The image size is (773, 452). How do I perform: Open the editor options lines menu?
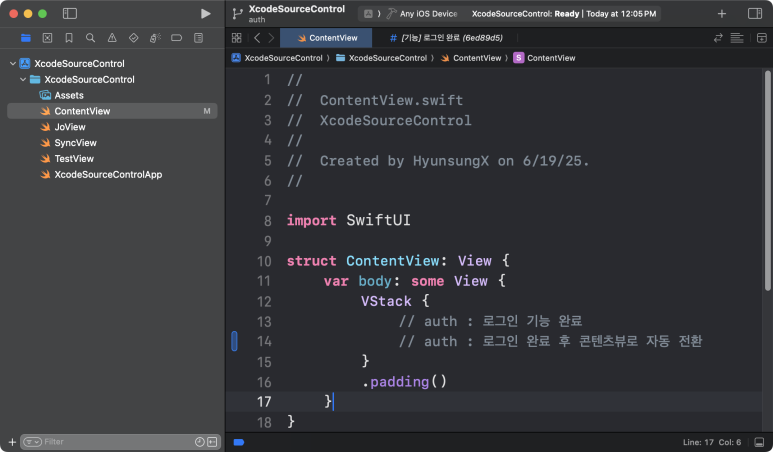(x=737, y=38)
